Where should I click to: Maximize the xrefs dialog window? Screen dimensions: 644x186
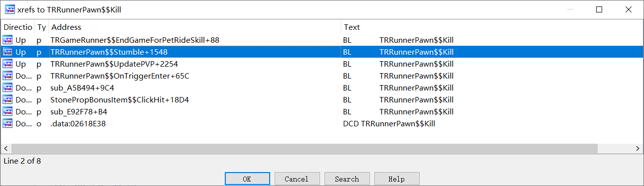coord(599,9)
